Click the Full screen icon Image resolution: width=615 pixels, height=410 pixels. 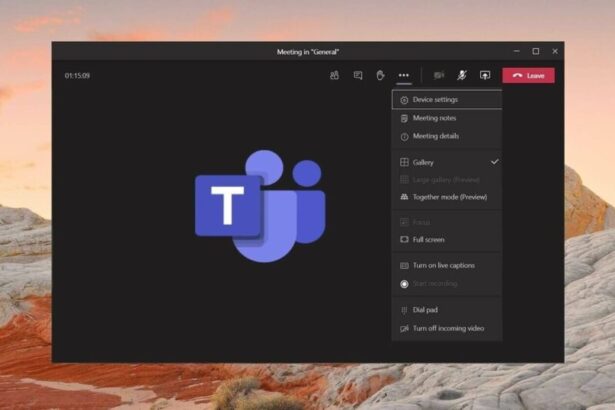pyautogui.click(x=404, y=239)
